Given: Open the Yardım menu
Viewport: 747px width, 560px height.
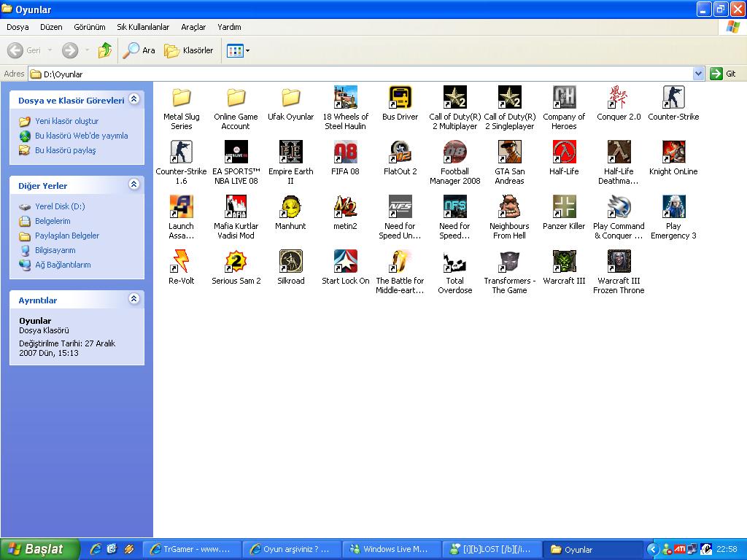Looking at the screenshot, I should (229, 27).
